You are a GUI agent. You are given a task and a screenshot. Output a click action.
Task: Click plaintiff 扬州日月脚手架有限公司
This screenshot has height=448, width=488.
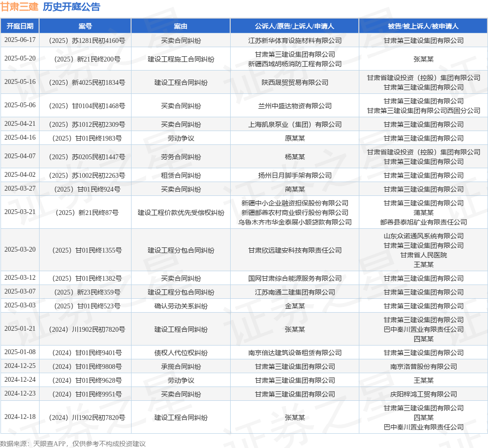click(x=295, y=175)
